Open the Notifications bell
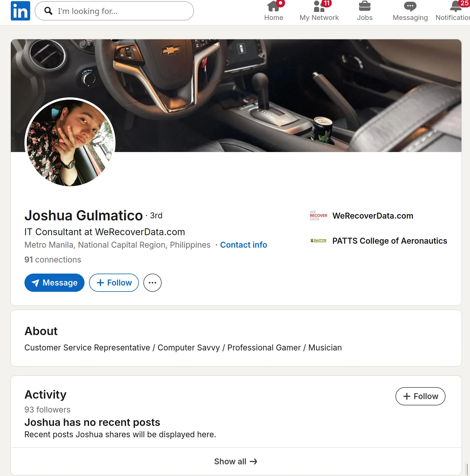470x476 pixels. tap(453, 11)
